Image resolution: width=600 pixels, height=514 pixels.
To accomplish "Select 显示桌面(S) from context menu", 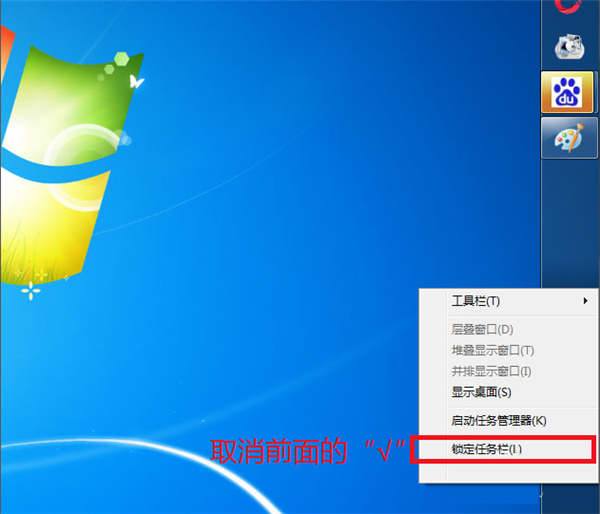I will [x=481, y=392].
